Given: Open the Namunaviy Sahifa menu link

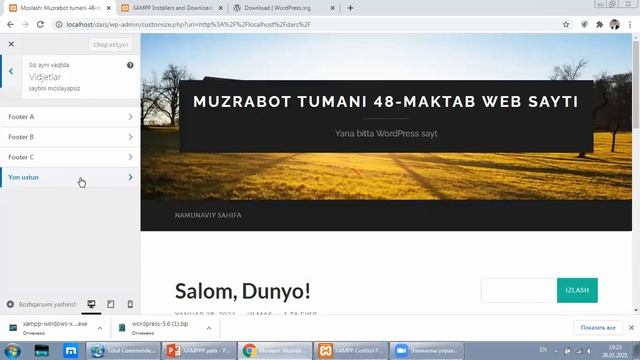Looking at the screenshot, I should pyautogui.click(x=208, y=215).
